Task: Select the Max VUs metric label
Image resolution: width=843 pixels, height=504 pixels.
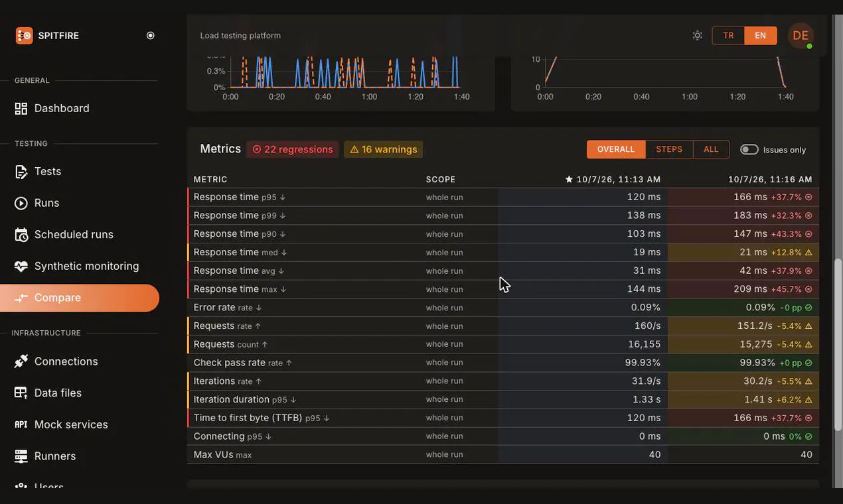Action: coord(222,454)
